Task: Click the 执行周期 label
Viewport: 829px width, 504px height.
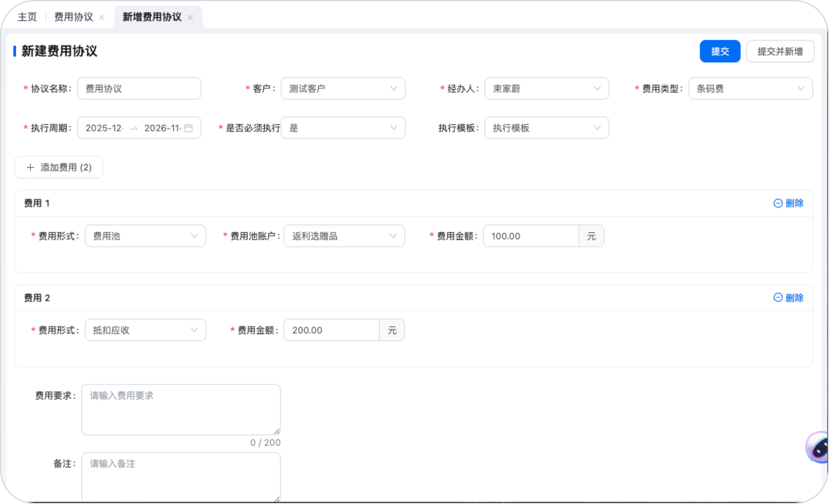Action: pyautogui.click(x=51, y=128)
